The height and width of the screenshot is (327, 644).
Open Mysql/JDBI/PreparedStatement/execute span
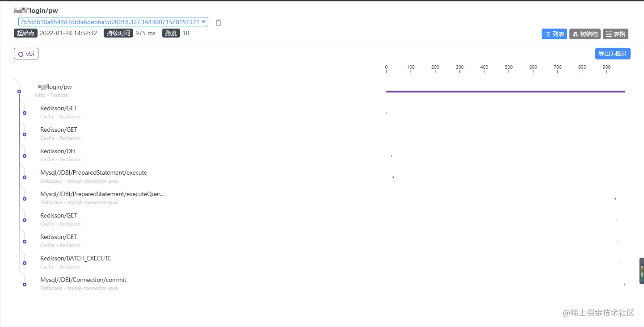point(93,173)
